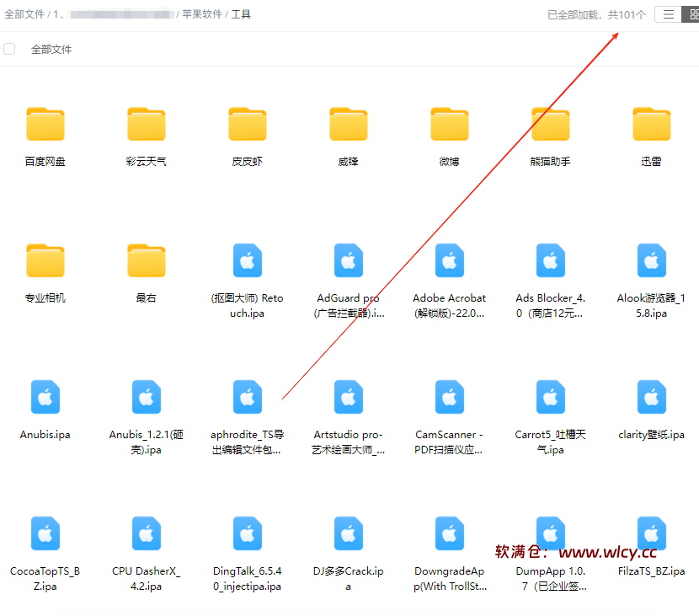Select the FilzaTS_BZ.ipa file icon
This screenshot has height=616, width=699.
(x=651, y=533)
